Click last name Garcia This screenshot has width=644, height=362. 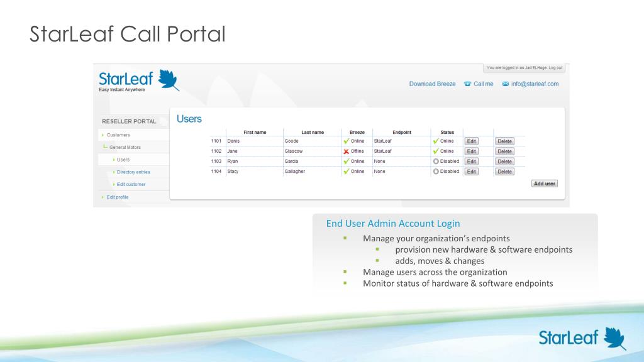pos(291,162)
